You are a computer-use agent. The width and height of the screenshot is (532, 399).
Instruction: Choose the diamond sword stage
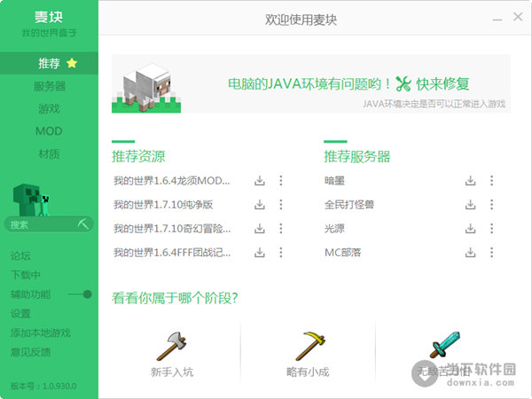pos(444,355)
